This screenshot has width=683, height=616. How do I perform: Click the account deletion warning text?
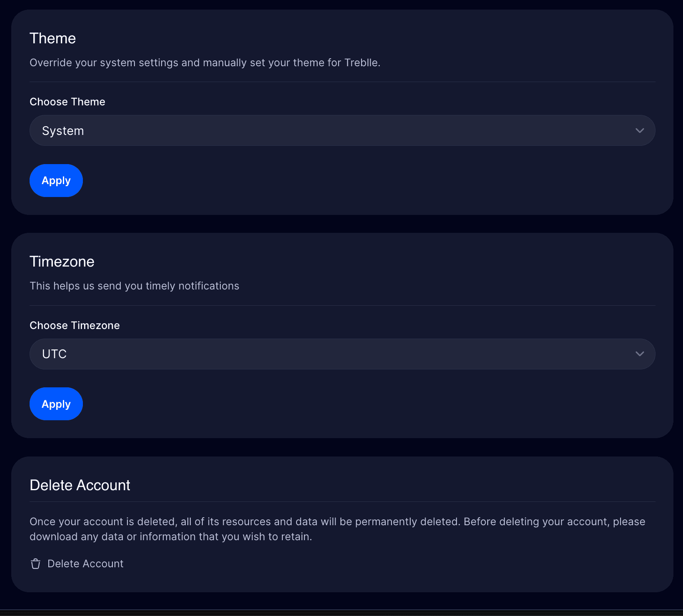pos(337,529)
